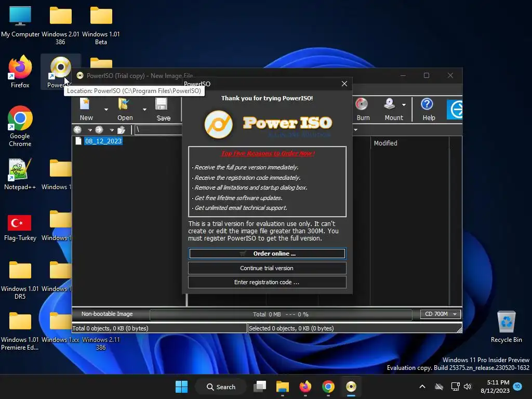Click the Mount drive toolbar icon
532x399 pixels.
(390, 104)
